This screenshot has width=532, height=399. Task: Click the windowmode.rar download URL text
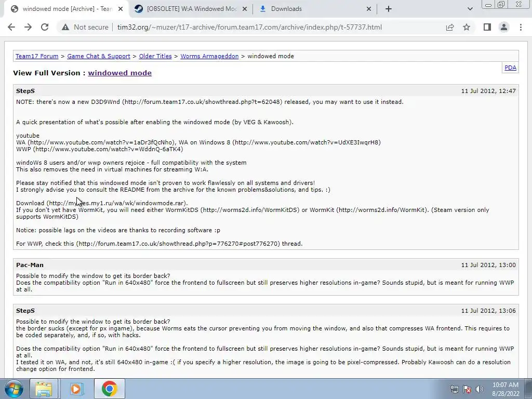(116, 203)
